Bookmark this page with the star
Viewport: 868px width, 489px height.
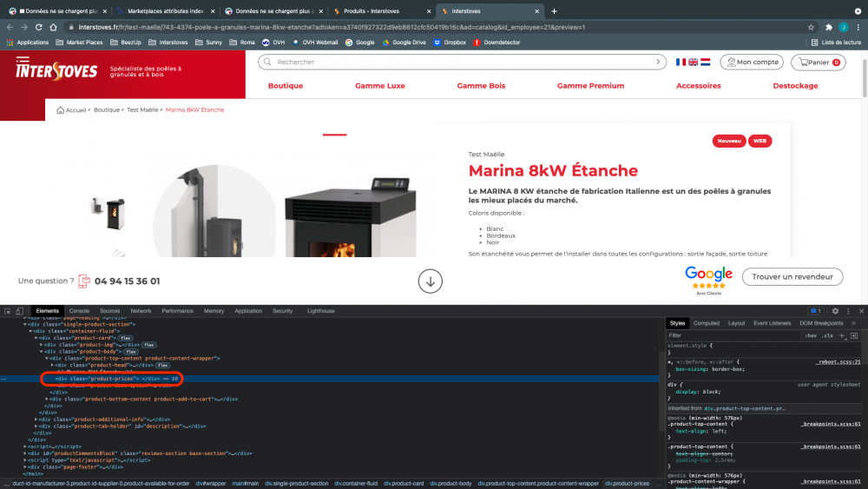[x=811, y=27]
